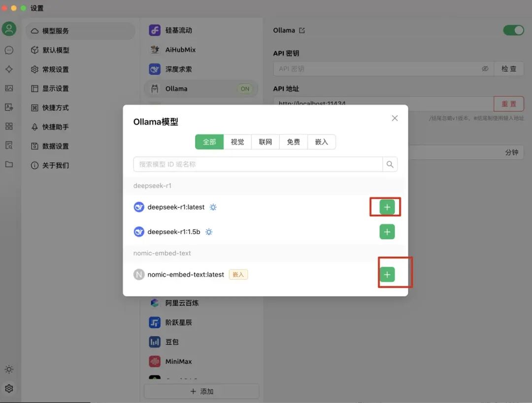Select 模型服务 settings menu item
This screenshot has height=403, width=532.
80,31
